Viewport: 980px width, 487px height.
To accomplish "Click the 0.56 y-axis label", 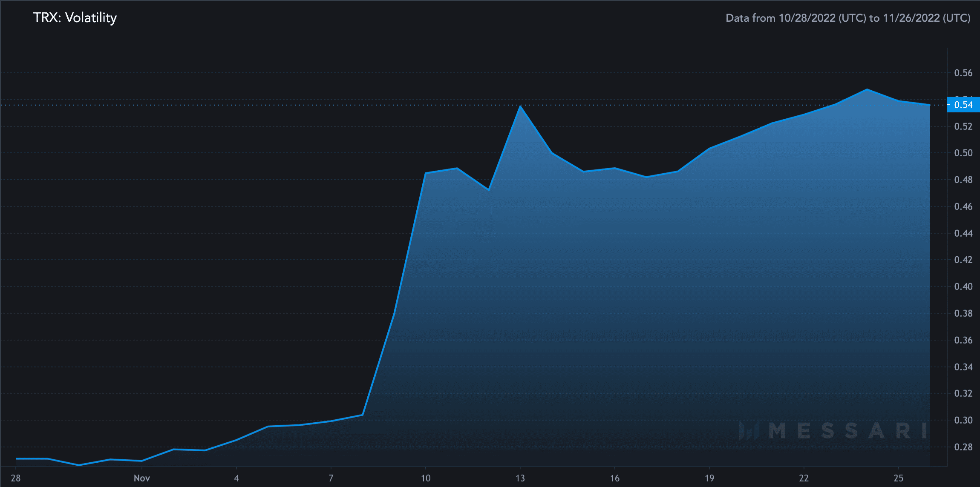I will 963,73.
